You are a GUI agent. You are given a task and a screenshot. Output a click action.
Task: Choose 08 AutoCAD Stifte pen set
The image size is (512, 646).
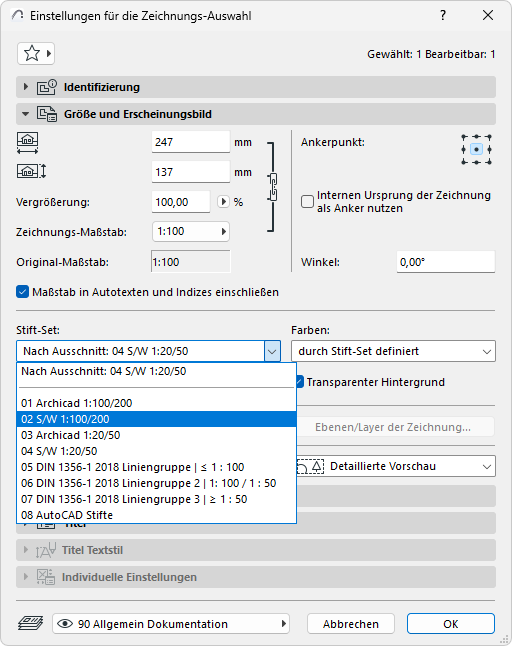(157, 515)
